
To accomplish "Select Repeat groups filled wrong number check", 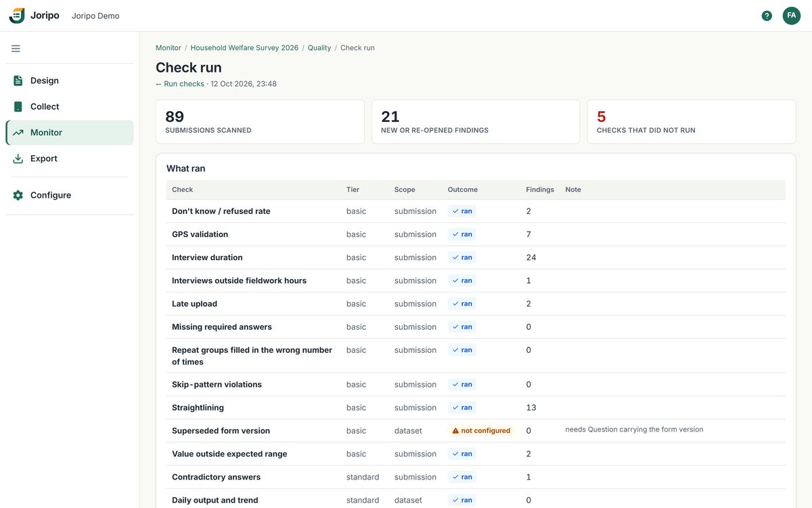I will (x=252, y=356).
